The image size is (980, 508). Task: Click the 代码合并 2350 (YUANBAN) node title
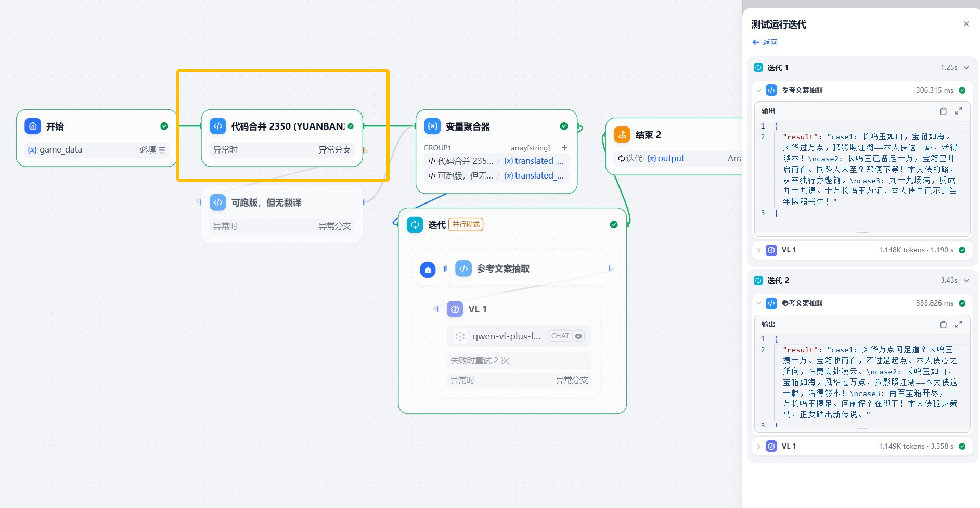point(288,126)
